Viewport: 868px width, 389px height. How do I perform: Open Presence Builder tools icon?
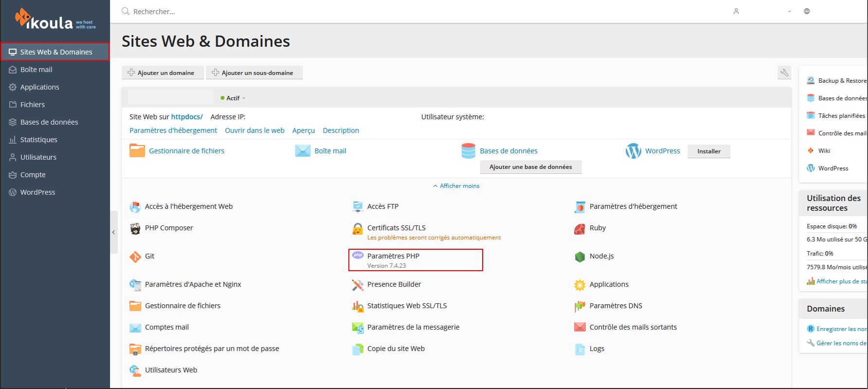pos(358,285)
